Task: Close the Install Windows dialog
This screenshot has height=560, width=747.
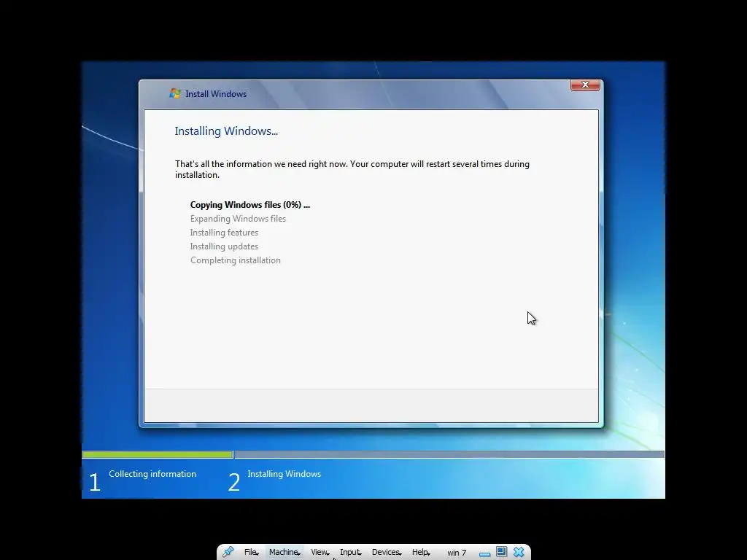Action: point(585,85)
